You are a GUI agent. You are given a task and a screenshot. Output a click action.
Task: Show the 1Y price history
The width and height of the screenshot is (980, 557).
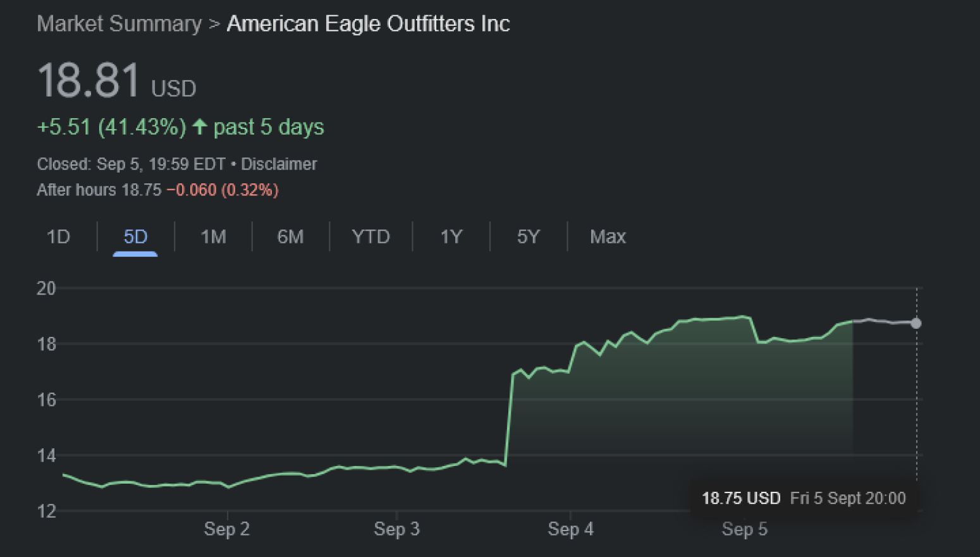coord(451,237)
